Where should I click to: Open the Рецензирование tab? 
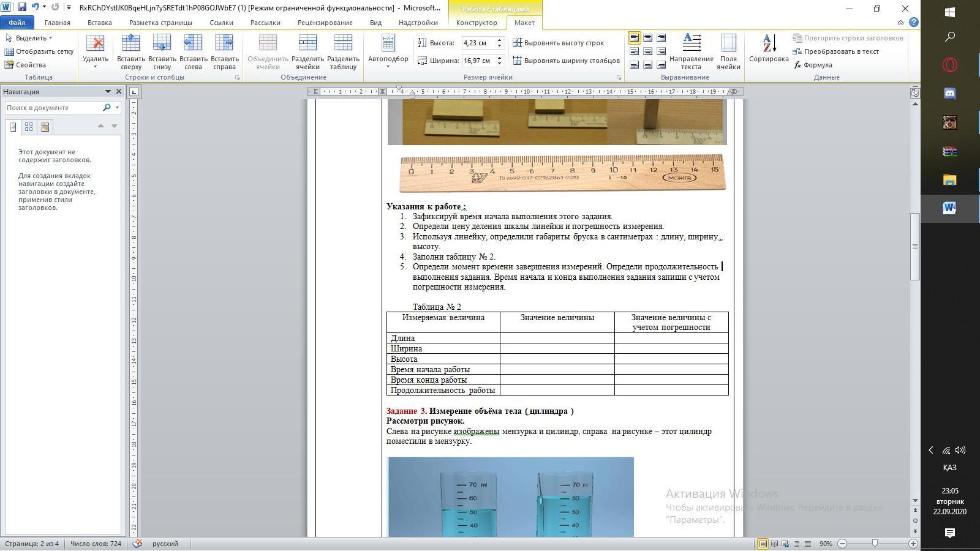tap(325, 23)
